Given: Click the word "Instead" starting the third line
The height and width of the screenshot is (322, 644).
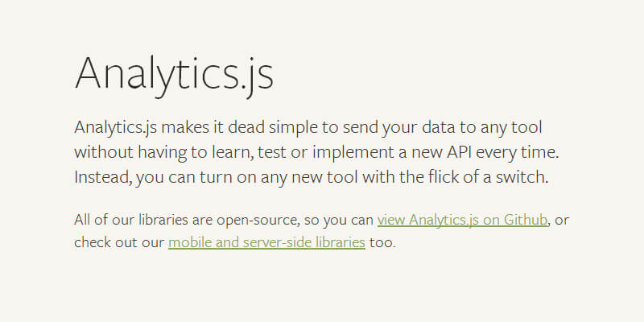Looking at the screenshot, I should 101,176.
